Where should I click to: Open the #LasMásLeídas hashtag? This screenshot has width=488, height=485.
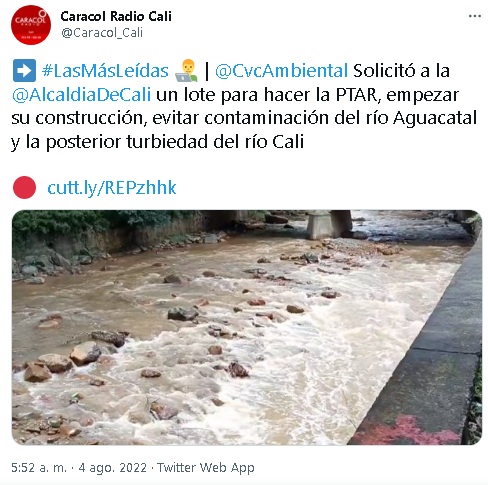coord(105,71)
